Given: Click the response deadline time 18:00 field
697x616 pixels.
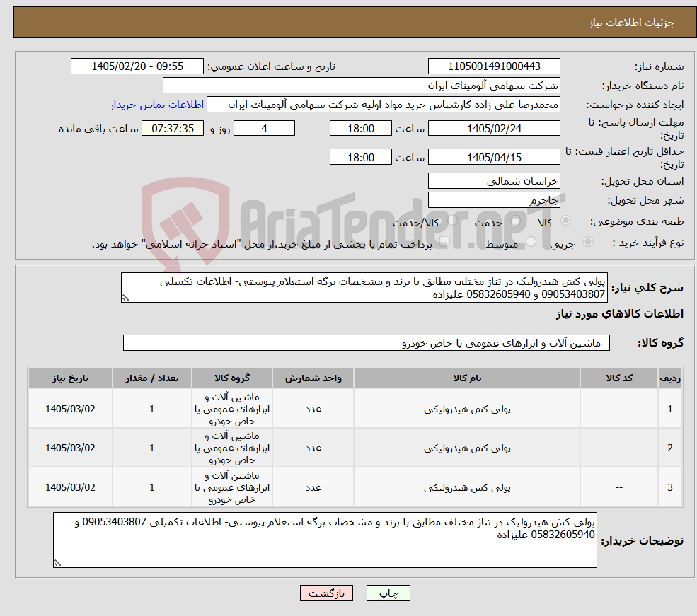Looking at the screenshot, I should pos(360,128).
